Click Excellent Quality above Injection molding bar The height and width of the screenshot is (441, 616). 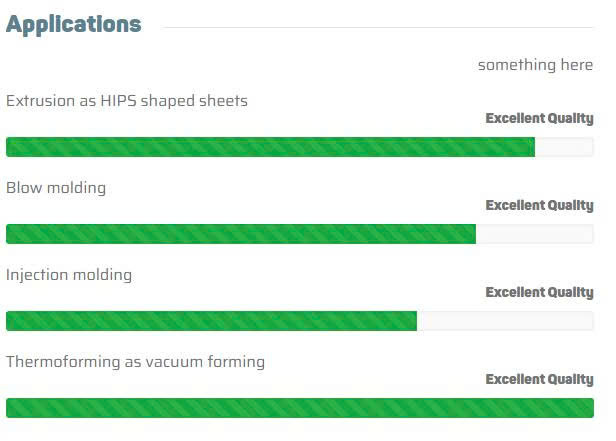click(539, 293)
